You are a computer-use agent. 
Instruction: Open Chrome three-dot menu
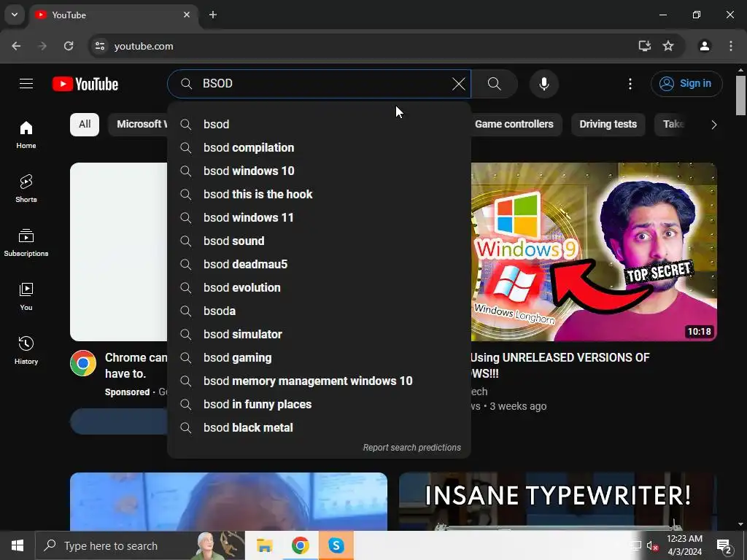pos(731,46)
